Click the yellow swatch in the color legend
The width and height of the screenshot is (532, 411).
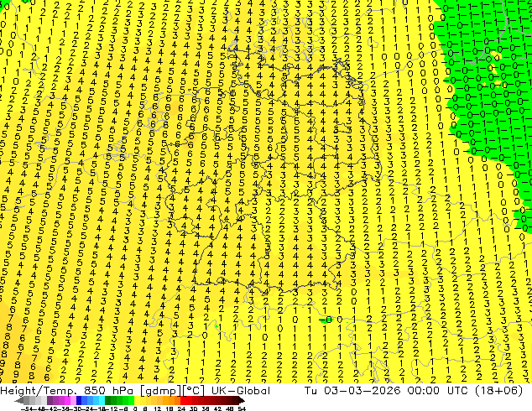click(137, 401)
